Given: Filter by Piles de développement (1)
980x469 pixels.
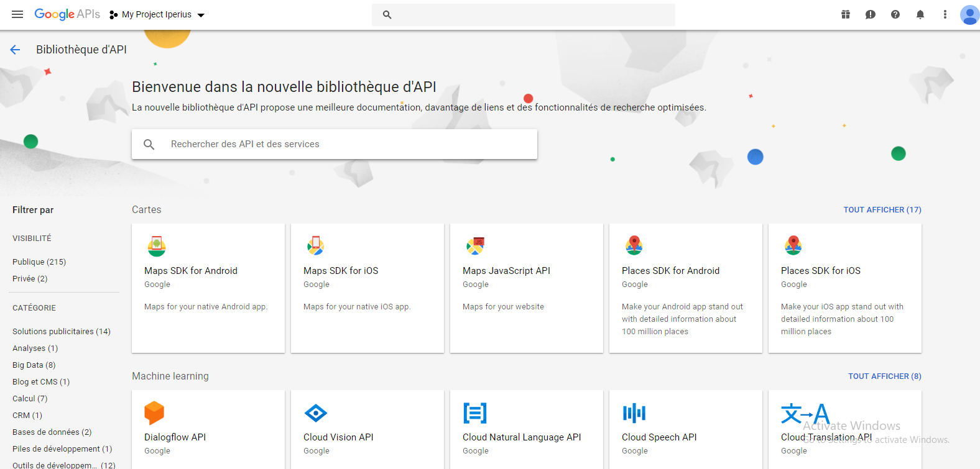Looking at the screenshot, I should coord(62,449).
